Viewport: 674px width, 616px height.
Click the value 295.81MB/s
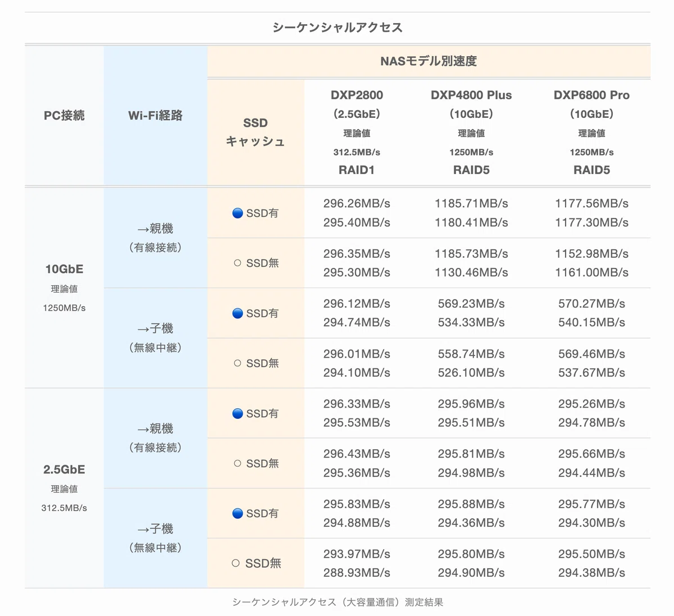[471, 454]
